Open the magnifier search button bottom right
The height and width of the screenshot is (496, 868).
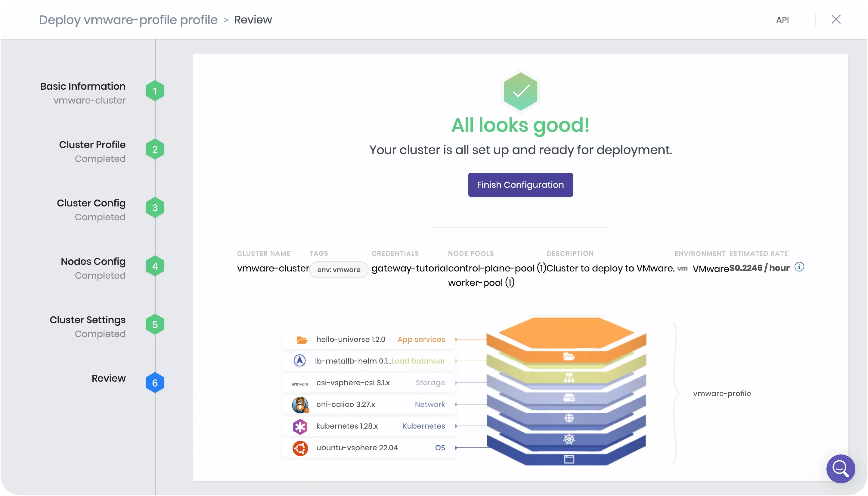coord(840,469)
